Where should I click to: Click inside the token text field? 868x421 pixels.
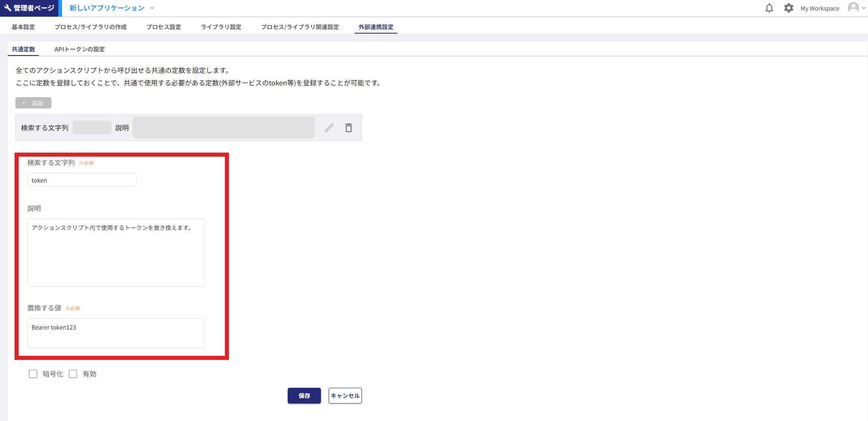click(x=81, y=180)
